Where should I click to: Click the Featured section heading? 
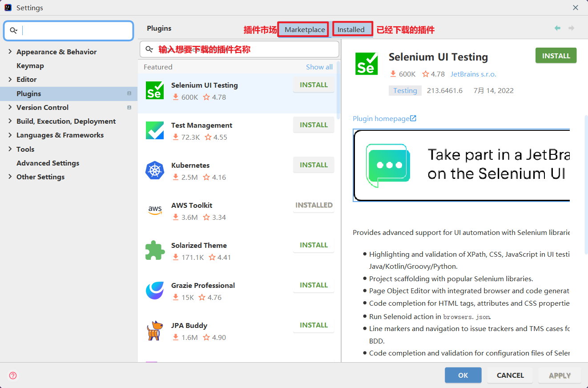[x=158, y=67]
